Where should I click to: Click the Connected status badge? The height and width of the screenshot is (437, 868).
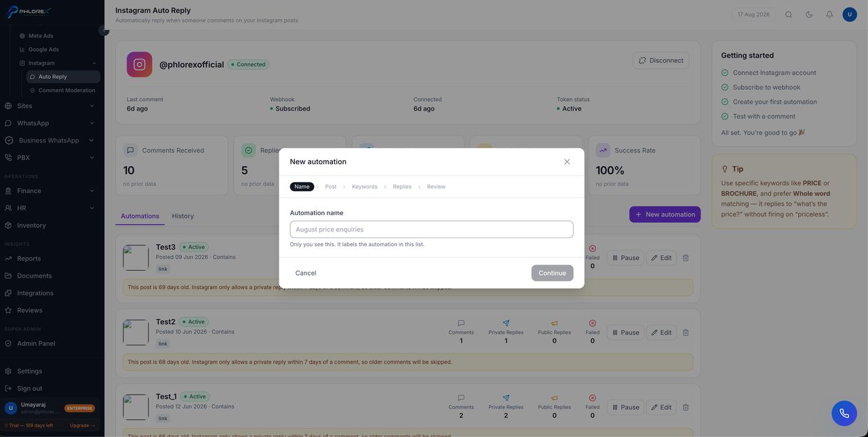(x=248, y=64)
